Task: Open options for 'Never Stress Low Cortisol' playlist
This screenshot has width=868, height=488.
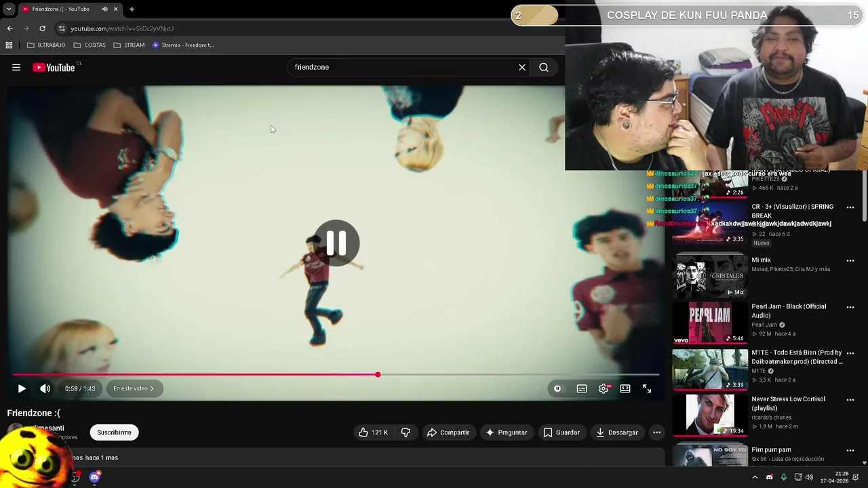Action: pyautogui.click(x=850, y=400)
